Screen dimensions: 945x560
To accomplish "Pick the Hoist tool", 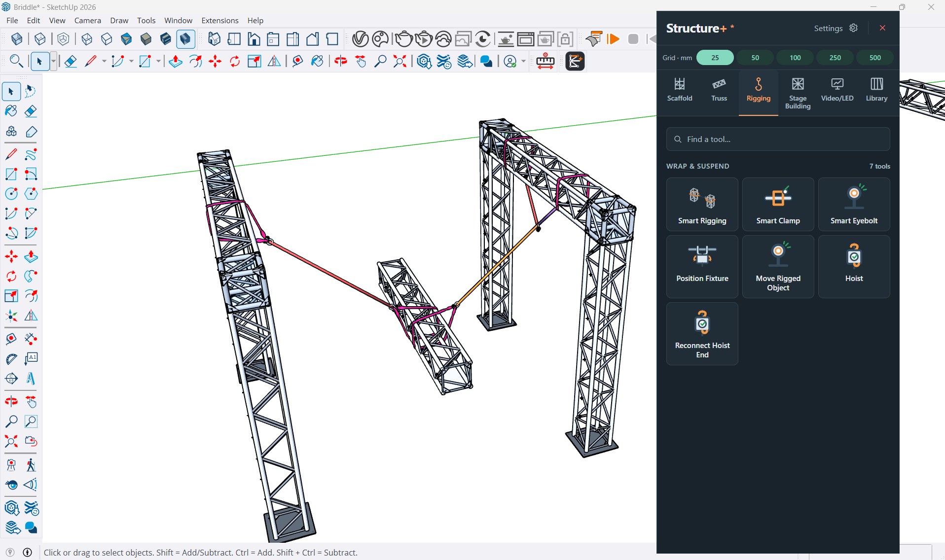I will coord(854,267).
